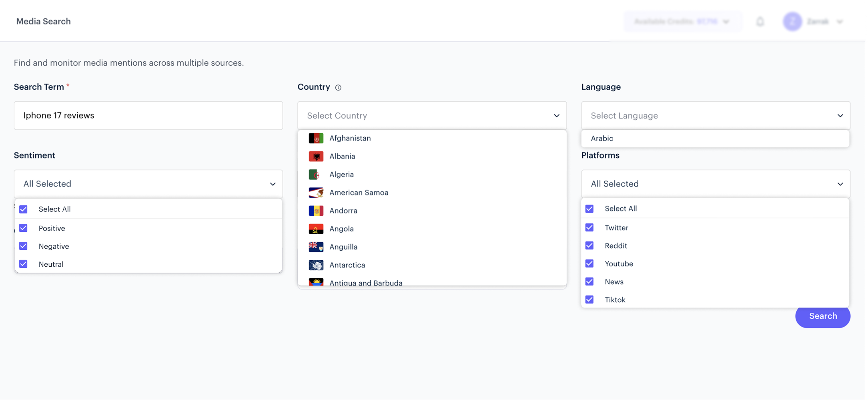The image size is (868, 400).
Task: Open the notifications bell icon
Action: tap(760, 22)
